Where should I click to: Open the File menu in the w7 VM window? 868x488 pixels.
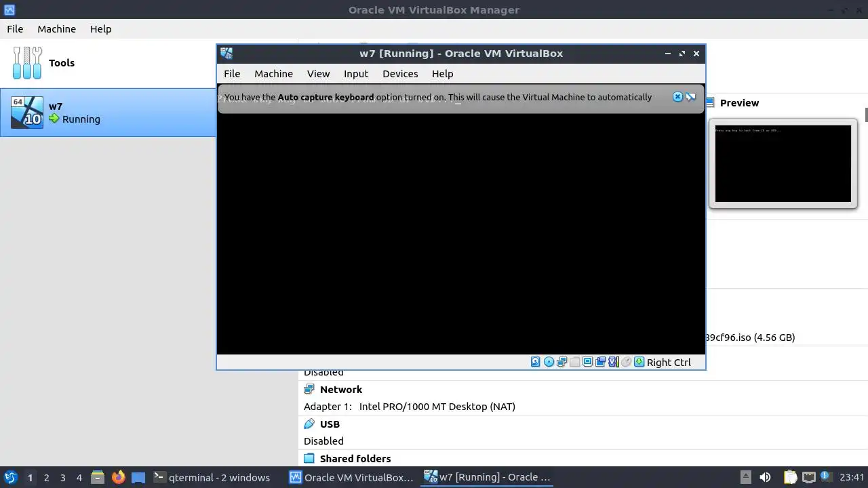click(232, 74)
